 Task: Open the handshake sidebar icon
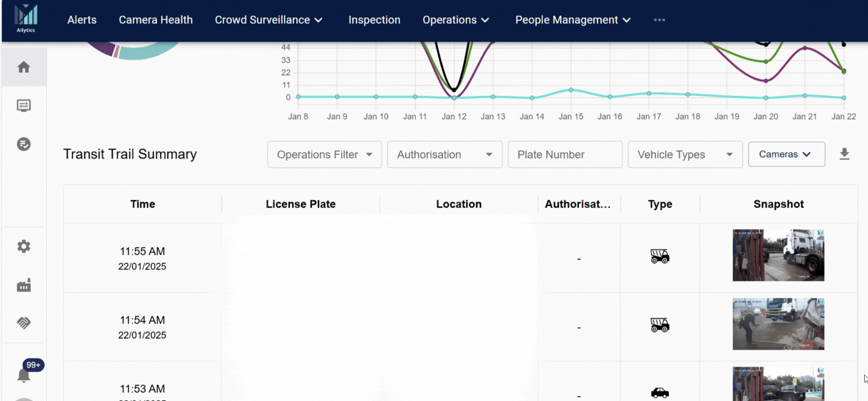coord(24,323)
